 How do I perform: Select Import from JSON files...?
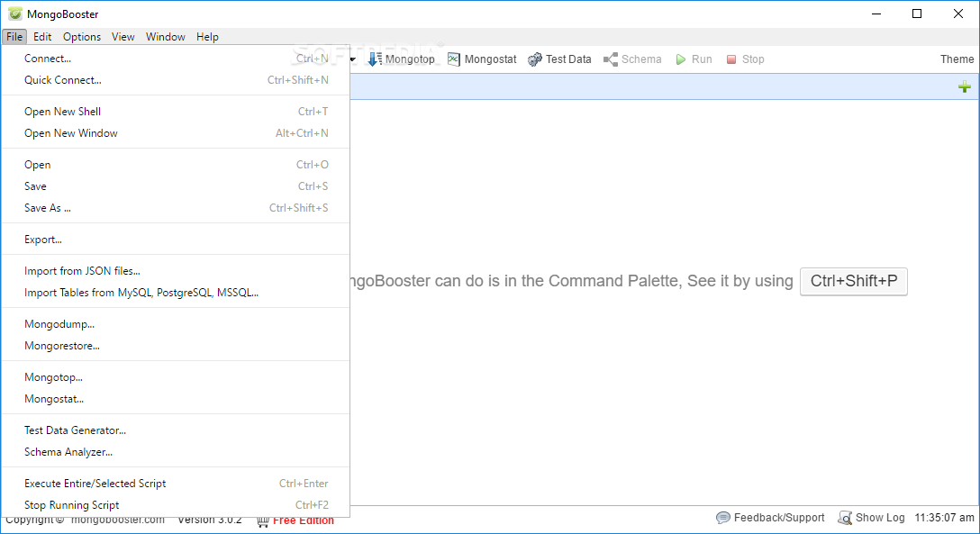[x=176, y=271]
